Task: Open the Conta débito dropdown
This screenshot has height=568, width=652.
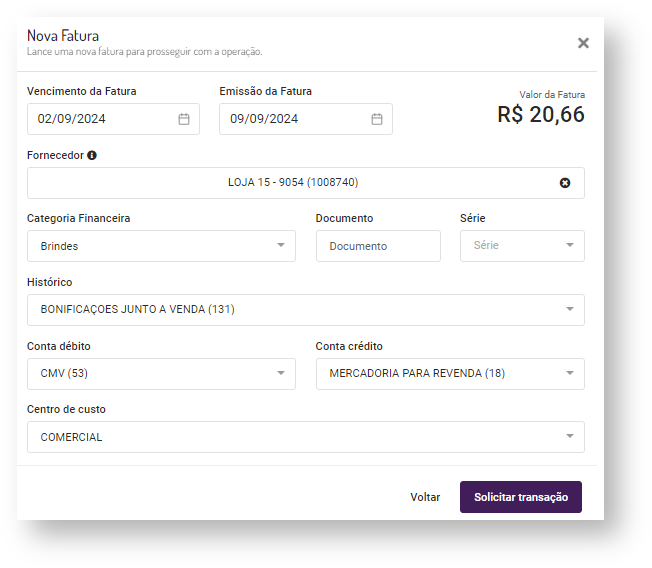Action: click(281, 373)
